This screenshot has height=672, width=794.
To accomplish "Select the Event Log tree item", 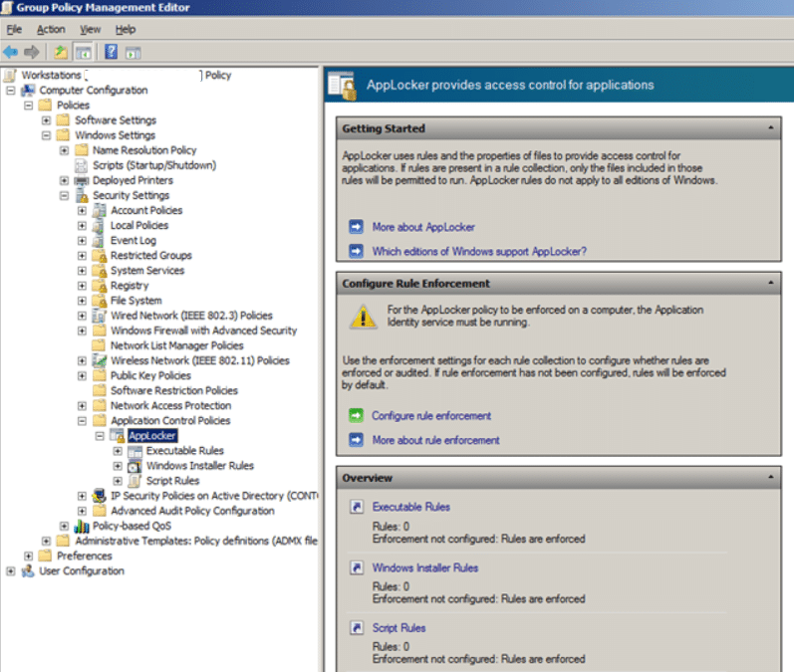I will 133,240.
